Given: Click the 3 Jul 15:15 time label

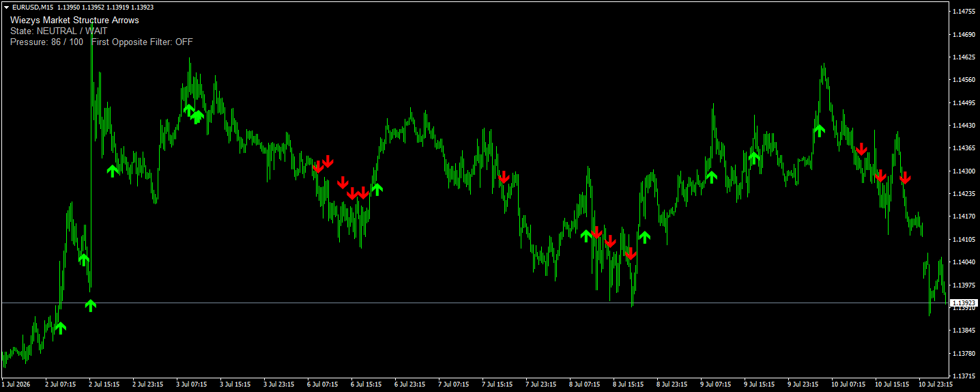Looking at the screenshot, I should tap(235, 384).
